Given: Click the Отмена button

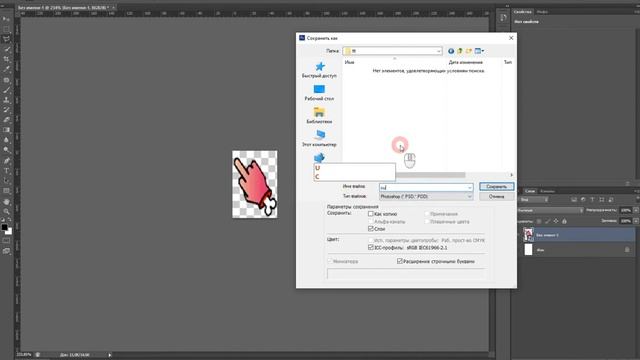Looking at the screenshot, I should point(496,197).
